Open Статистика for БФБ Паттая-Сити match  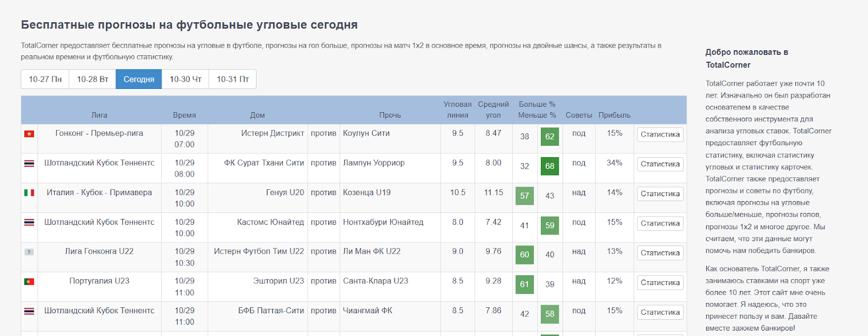pos(660,312)
